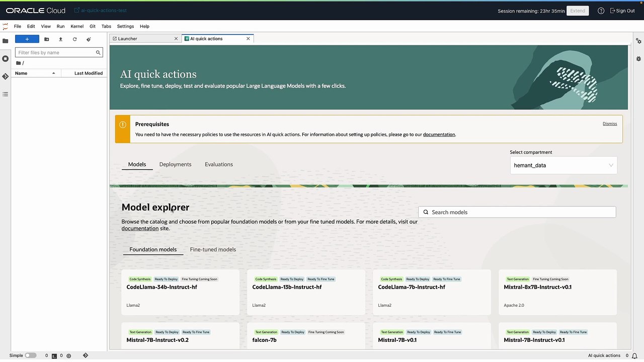This screenshot has width=644, height=362.
Task: Sort files by Name column arrow
Action: (53, 73)
